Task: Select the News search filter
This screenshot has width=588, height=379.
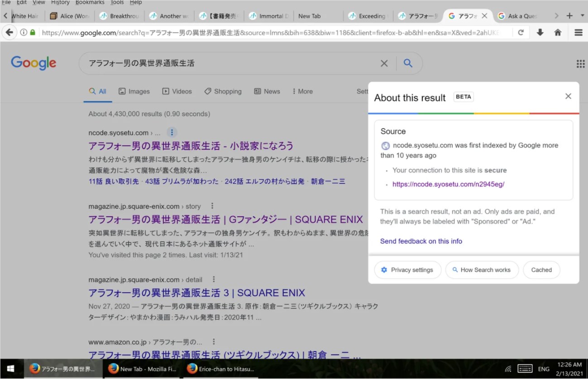Action: pyautogui.click(x=267, y=91)
